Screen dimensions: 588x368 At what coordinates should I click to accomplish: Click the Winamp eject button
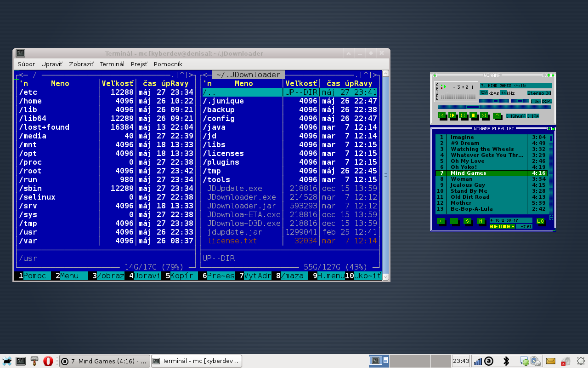(497, 115)
